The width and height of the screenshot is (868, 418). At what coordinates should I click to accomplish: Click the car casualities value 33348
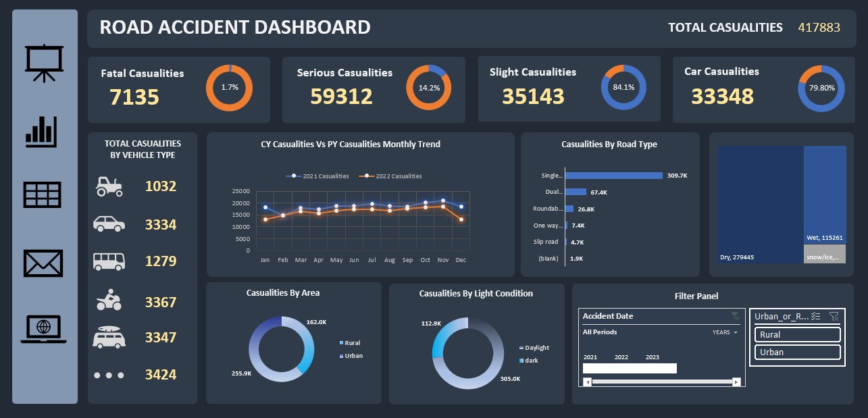pyautogui.click(x=722, y=96)
